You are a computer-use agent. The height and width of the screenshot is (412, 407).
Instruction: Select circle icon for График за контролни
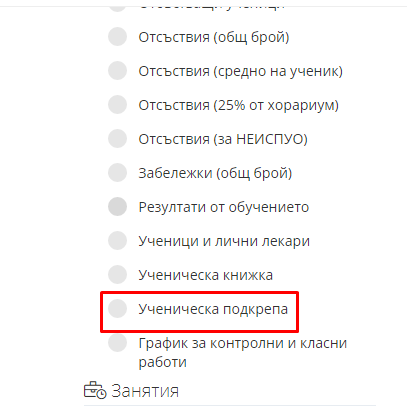117,343
